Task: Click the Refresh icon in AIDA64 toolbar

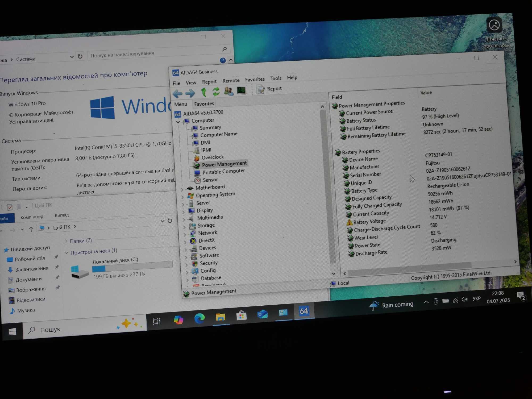Action: [x=216, y=92]
